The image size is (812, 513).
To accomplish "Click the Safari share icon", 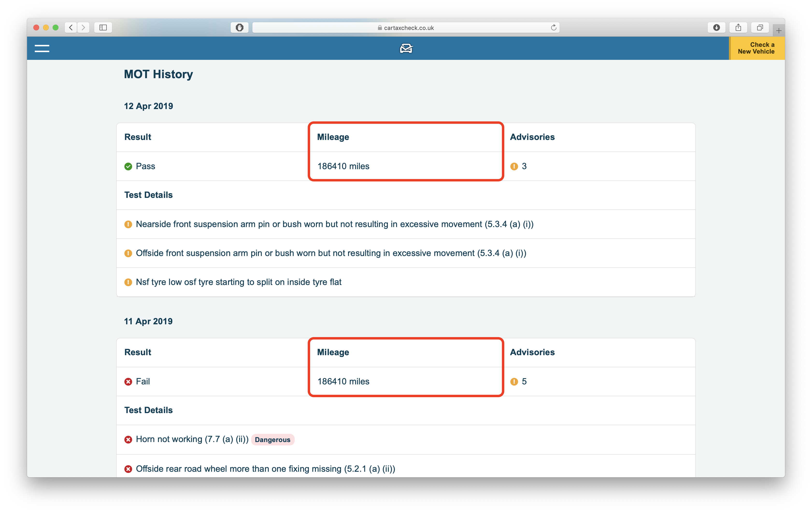I will [738, 27].
